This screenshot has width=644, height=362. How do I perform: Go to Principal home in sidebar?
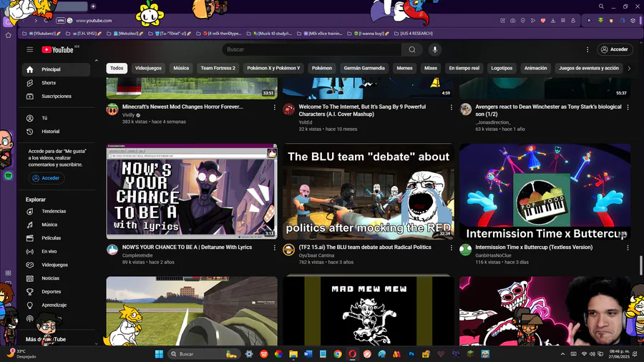pyautogui.click(x=56, y=69)
